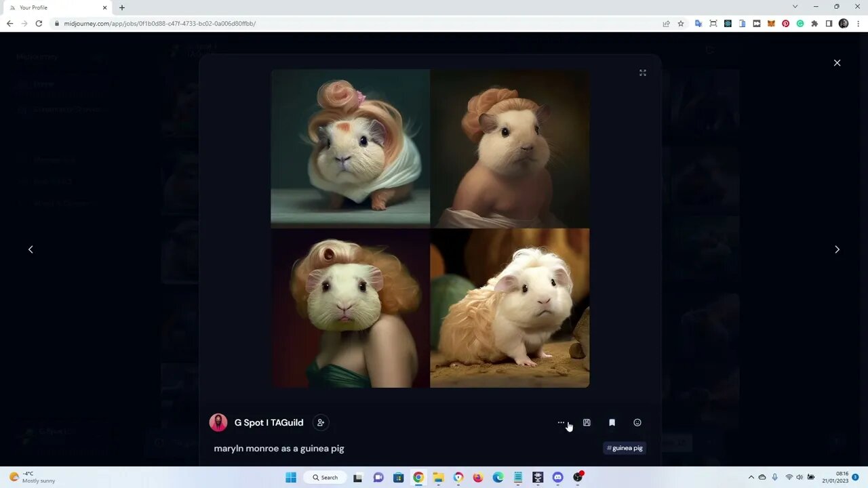Select the maryln monroe guinea pig prompt text
Image resolution: width=868 pixels, height=488 pixels.
click(279, 448)
